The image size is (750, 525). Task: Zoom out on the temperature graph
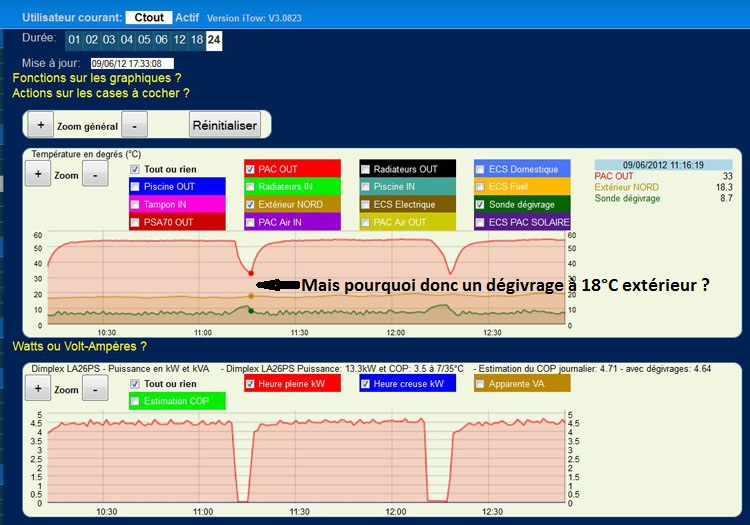pos(95,174)
